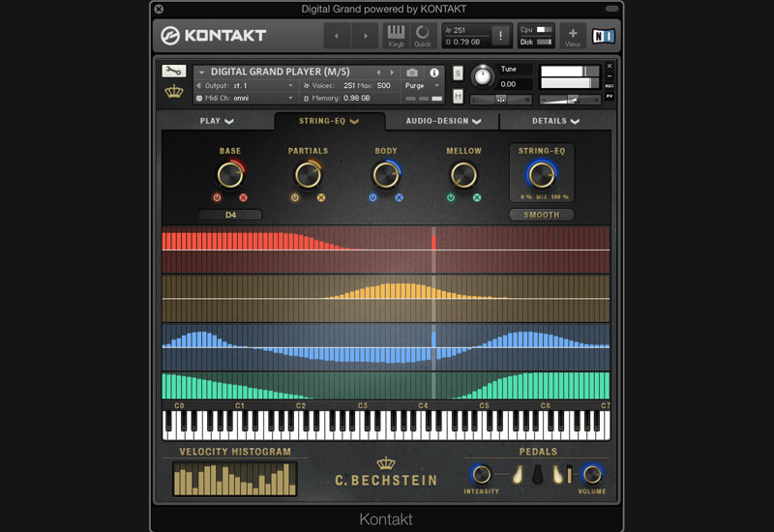Viewport: 774px width, 532px height.
Task: Expand the STRING-EQ tab chevron
Action: coord(354,122)
